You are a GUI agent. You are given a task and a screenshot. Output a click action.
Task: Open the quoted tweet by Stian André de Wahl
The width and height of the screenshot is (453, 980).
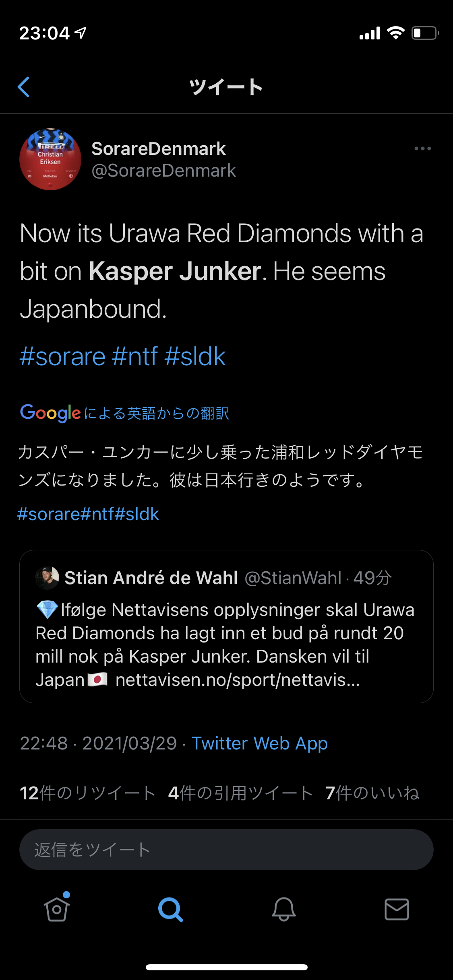tap(226, 644)
